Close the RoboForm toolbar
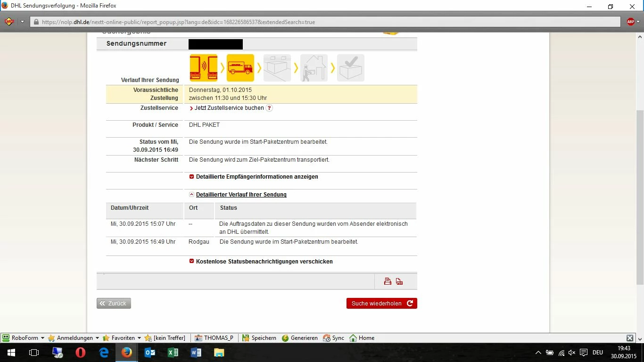Screen dimensions: 644x362 [630, 338]
